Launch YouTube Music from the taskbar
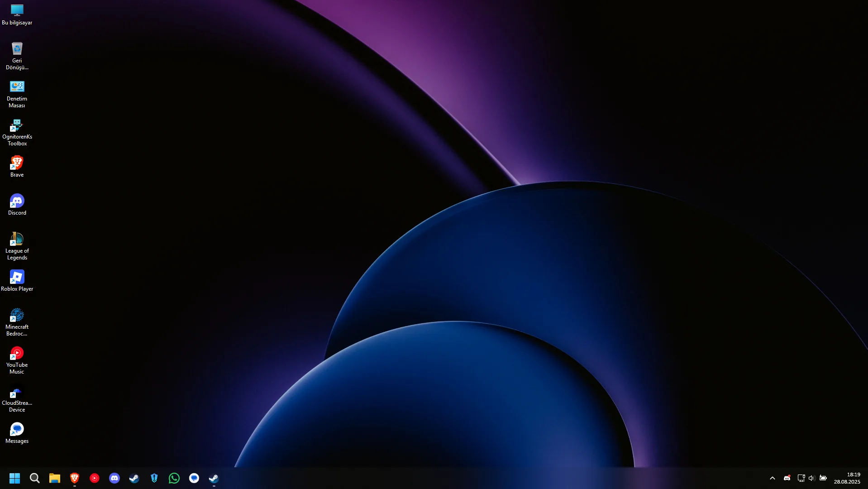The height and width of the screenshot is (489, 868). (x=95, y=478)
